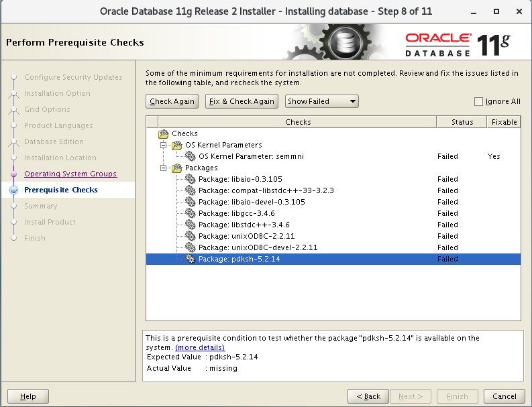Click the Checks column header
Screen dimensions: 532x407
[x=298, y=122]
